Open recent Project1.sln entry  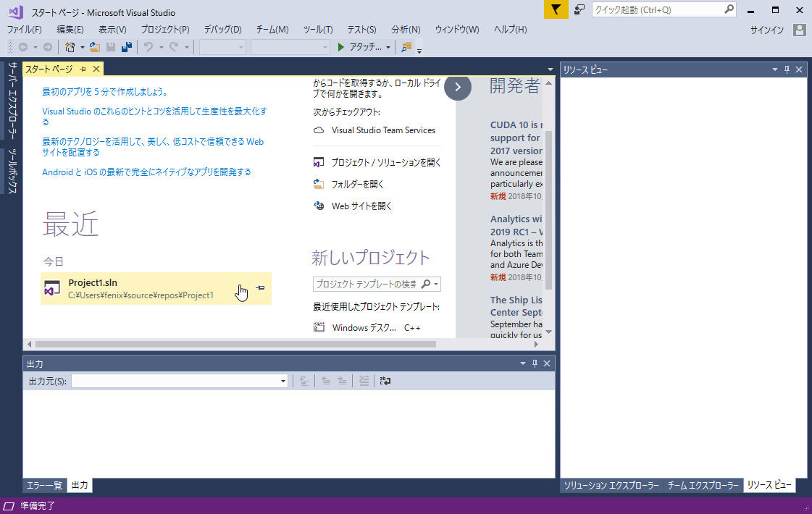(x=156, y=288)
